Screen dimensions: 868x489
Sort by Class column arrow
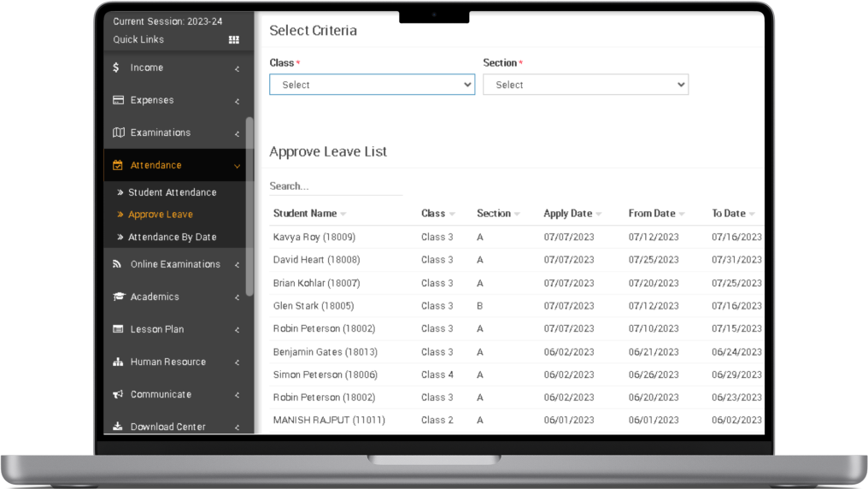[x=452, y=215]
